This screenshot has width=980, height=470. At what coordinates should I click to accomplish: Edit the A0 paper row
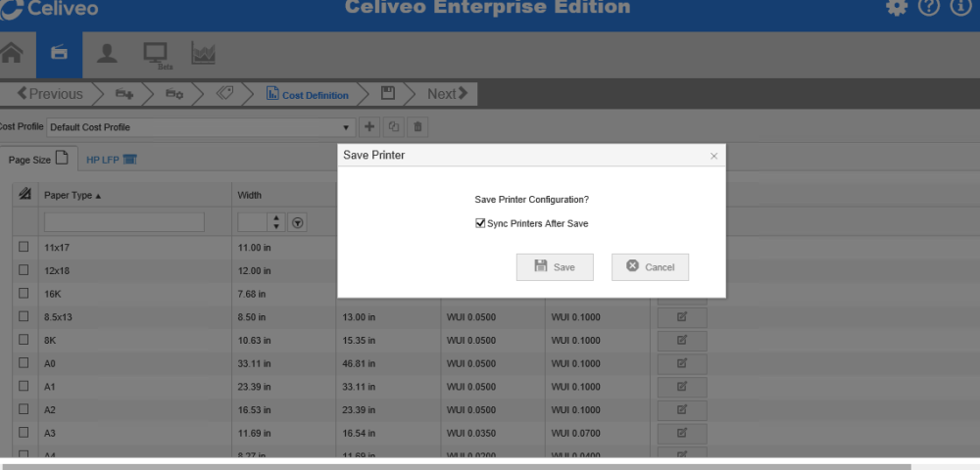[682, 363]
